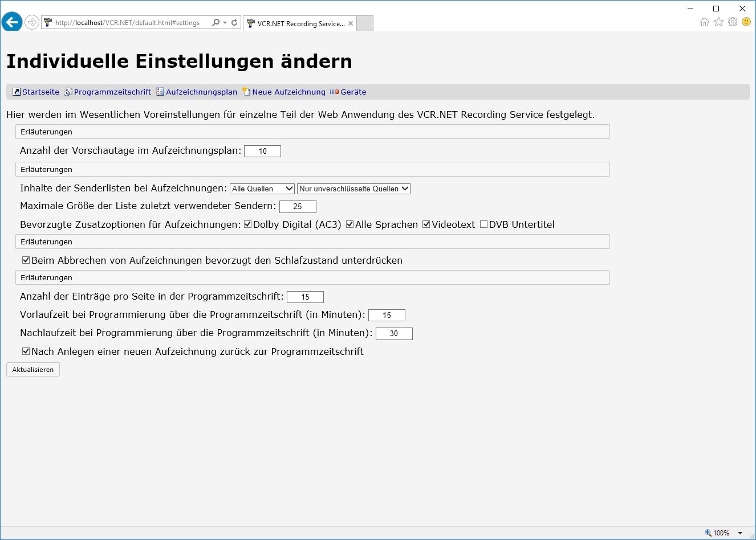Open browser settings gear icon
The width and height of the screenshot is (756, 540).
(x=733, y=22)
